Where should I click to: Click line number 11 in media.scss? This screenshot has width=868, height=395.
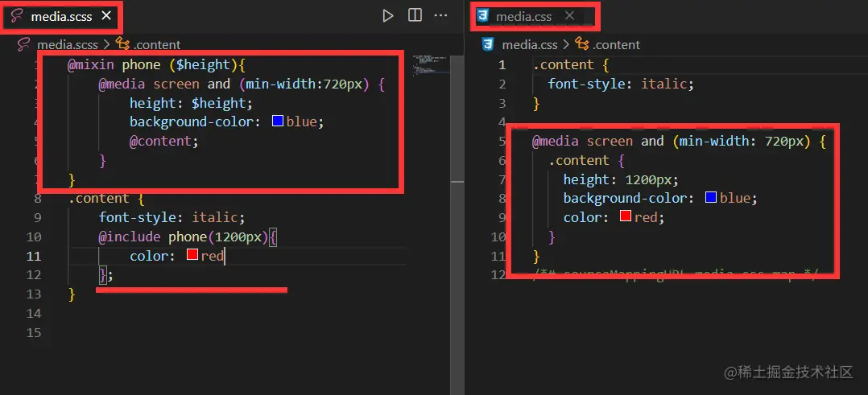pos(34,256)
